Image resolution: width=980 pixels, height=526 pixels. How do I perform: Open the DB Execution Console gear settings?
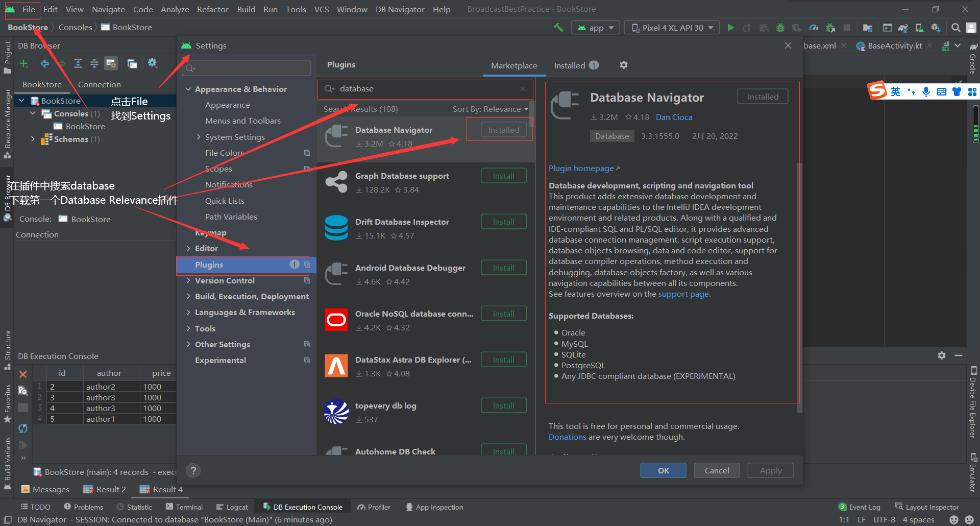pyautogui.click(x=942, y=355)
